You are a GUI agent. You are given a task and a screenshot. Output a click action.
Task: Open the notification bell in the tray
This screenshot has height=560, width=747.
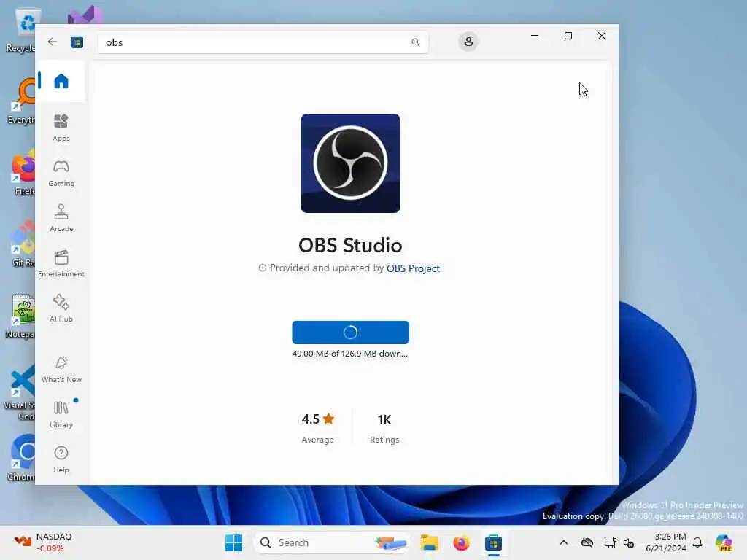697,542
